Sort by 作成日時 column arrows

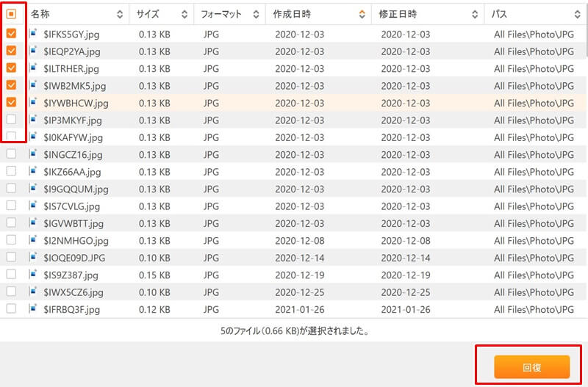362,14
